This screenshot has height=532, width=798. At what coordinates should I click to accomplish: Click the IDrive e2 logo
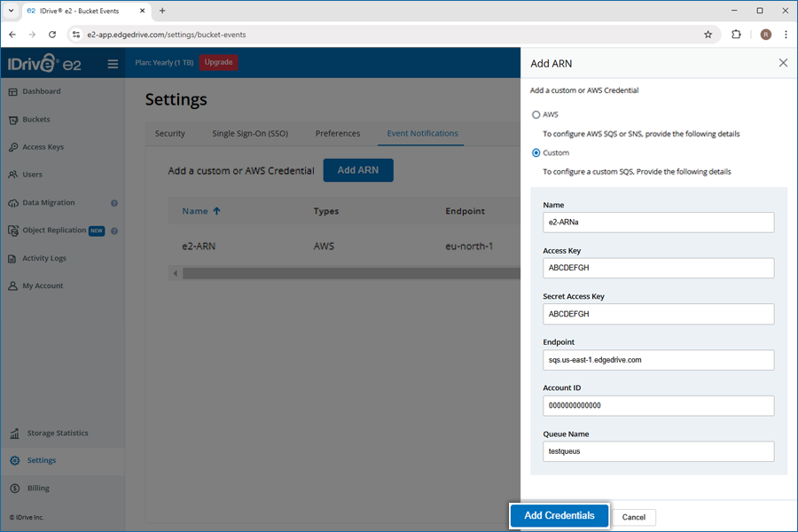click(44, 64)
